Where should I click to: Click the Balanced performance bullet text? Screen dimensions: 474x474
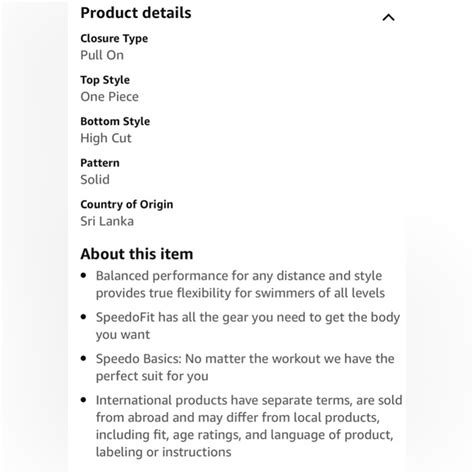click(x=240, y=284)
